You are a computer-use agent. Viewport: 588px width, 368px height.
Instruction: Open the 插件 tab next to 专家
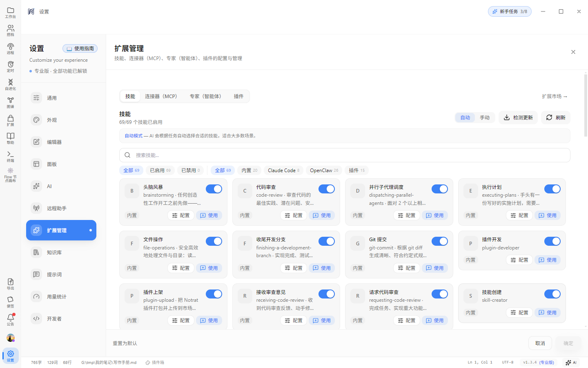pos(238,96)
